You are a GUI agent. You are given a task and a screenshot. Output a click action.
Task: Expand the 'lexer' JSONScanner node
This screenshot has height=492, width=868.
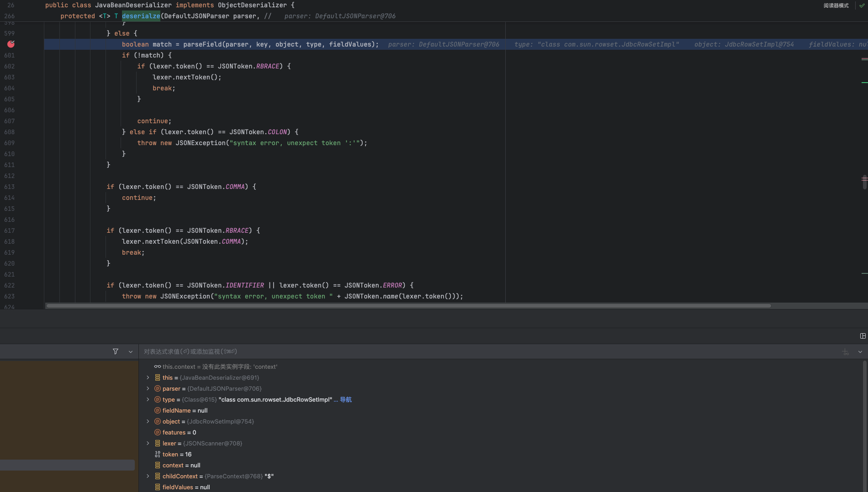[148, 443]
